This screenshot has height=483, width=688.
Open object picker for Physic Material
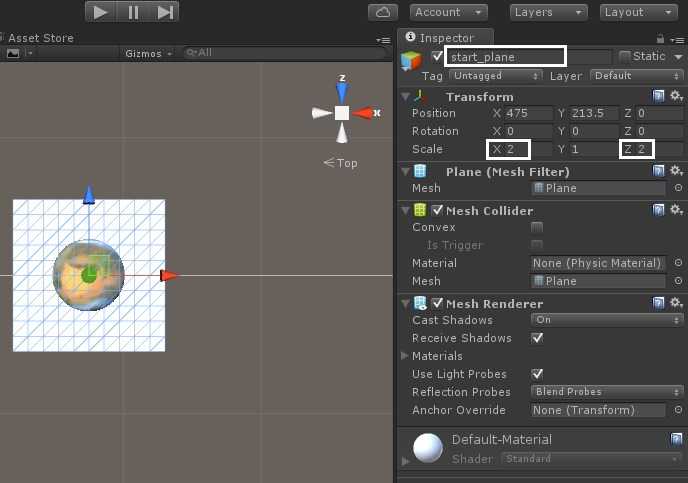(x=678, y=263)
